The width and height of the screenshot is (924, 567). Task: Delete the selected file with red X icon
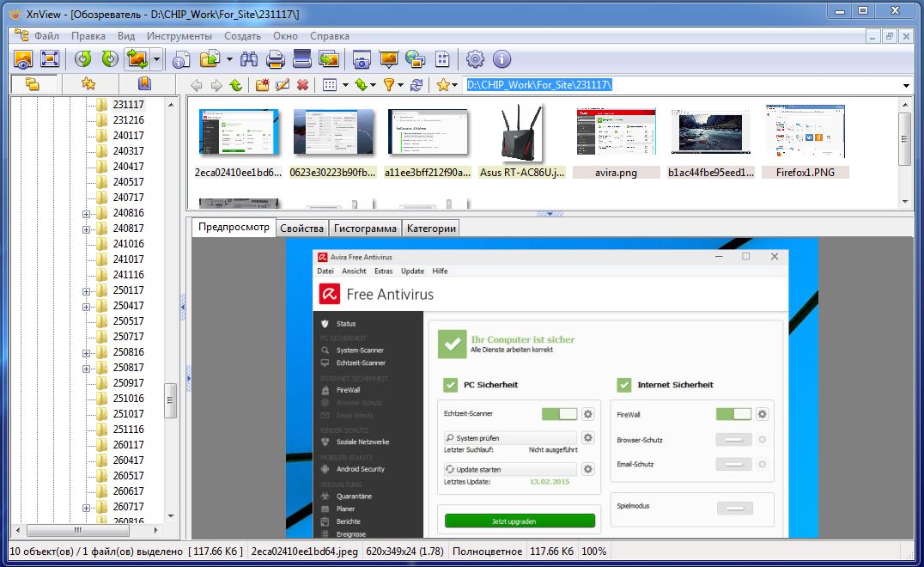pos(302,85)
